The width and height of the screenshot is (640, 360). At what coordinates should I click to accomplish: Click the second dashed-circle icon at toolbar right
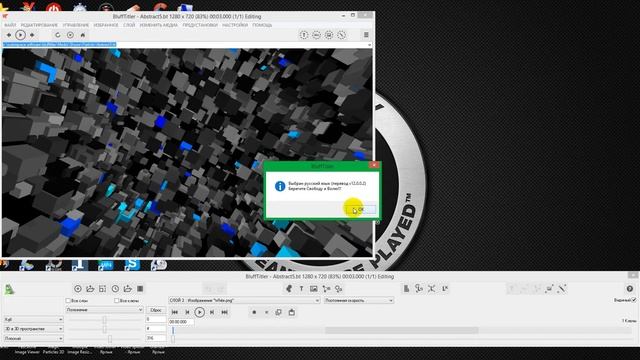(x=316, y=35)
